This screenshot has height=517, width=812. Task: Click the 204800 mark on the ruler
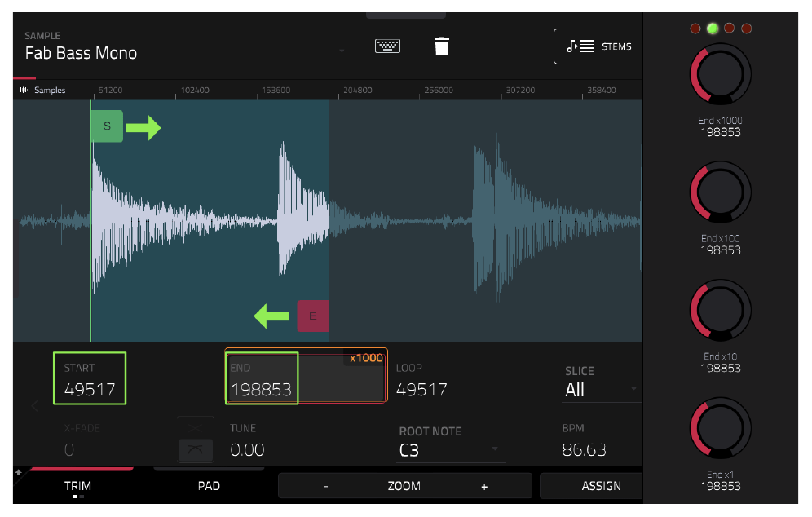[x=357, y=91]
